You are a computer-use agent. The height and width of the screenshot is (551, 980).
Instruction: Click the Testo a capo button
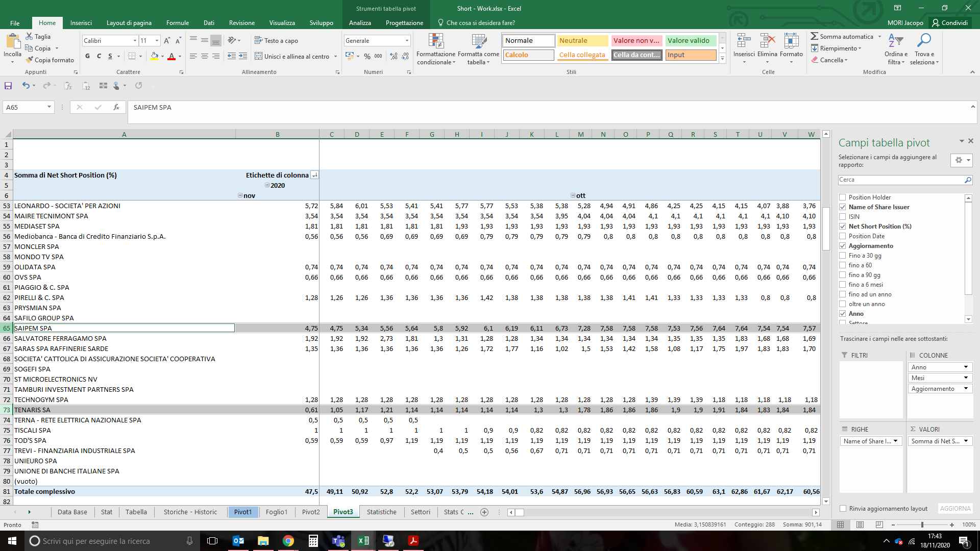(x=276, y=41)
